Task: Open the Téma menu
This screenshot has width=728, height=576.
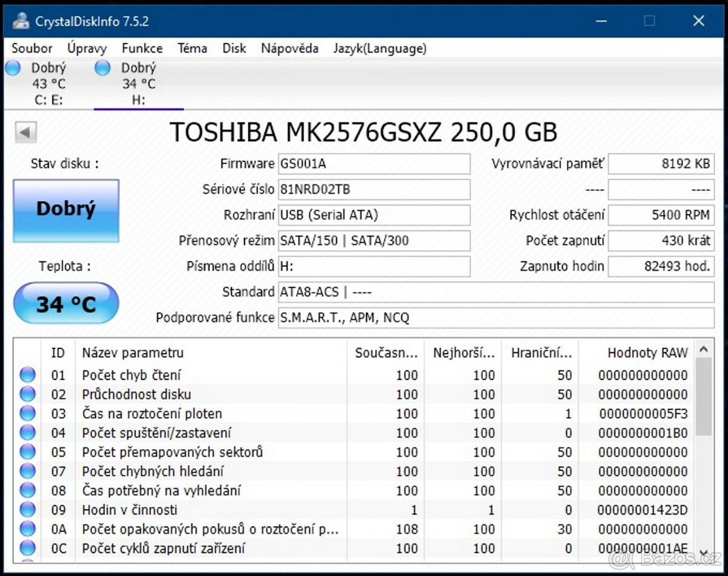Action: click(x=192, y=49)
